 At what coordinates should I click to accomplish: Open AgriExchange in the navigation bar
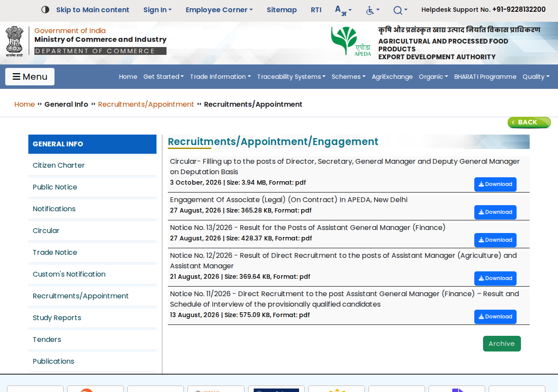(392, 77)
